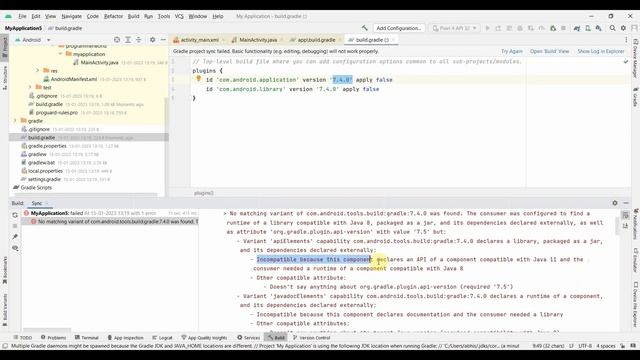Open the Project side tool window
Image resolution: width=640 pixels, height=360 pixels.
point(4,48)
